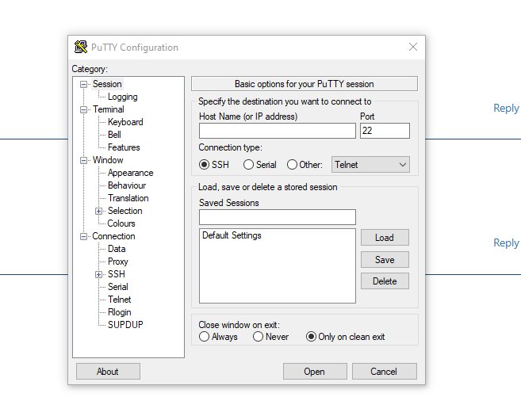The height and width of the screenshot is (420, 521).
Task: Collapse the Session tree node
Action: [84, 84]
